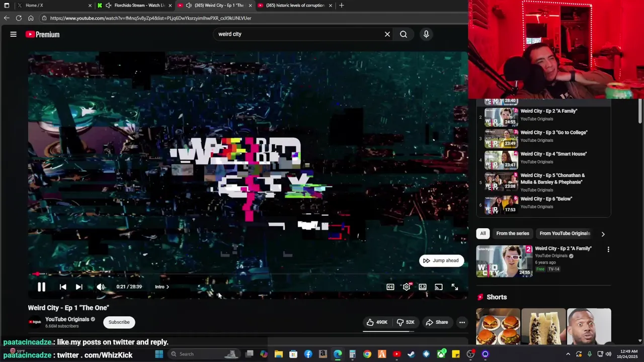Go to previous video in playlist
Image resolution: width=644 pixels, height=362 pixels.
click(x=63, y=287)
